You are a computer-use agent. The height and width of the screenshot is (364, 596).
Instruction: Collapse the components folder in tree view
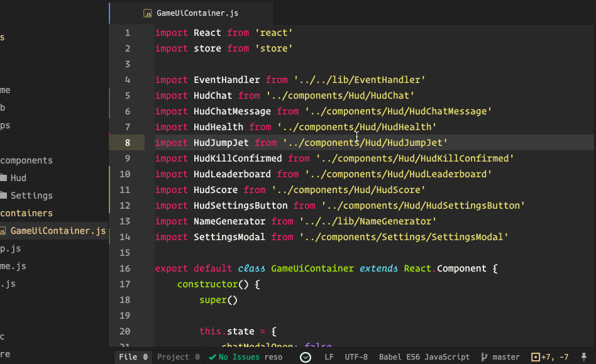click(x=26, y=160)
